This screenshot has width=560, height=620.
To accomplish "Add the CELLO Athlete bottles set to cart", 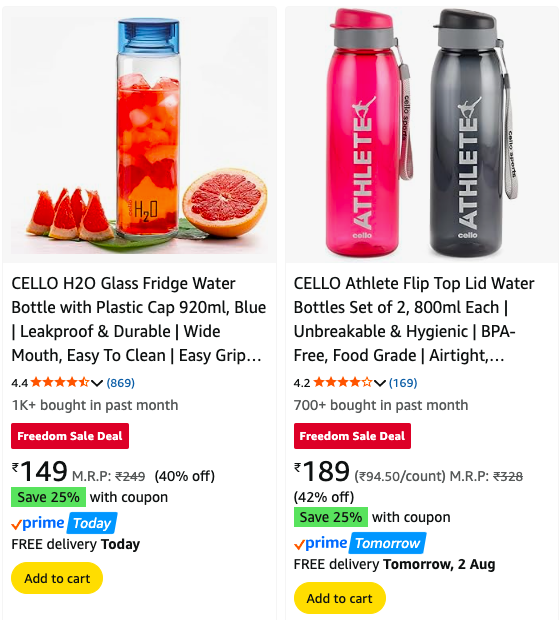I will [x=339, y=598].
